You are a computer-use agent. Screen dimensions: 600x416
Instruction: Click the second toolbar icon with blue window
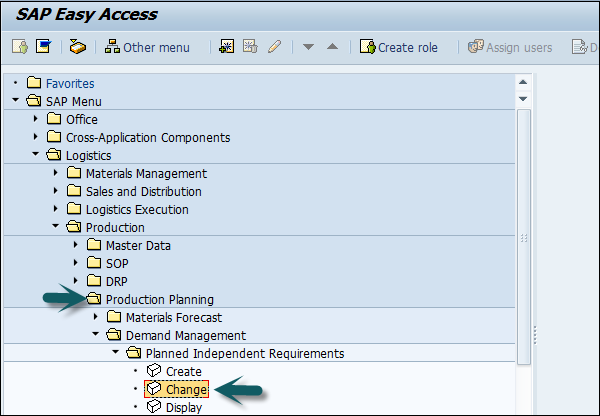(43, 47)
